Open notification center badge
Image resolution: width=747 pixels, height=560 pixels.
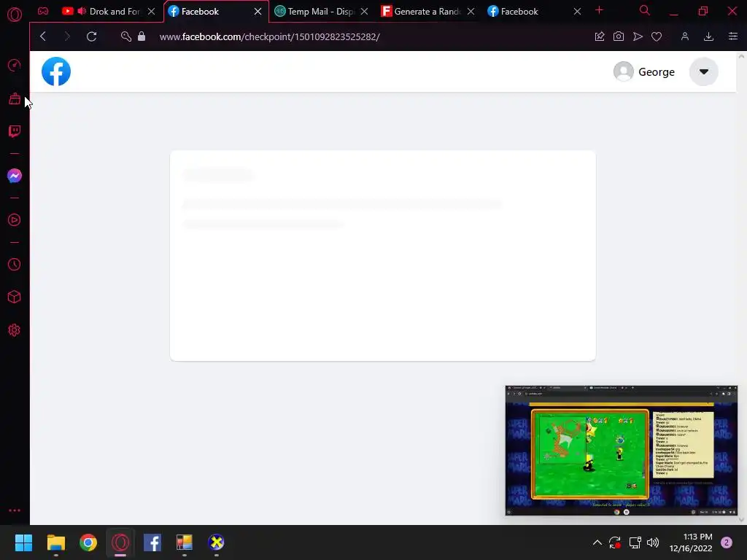coord(727,542)
